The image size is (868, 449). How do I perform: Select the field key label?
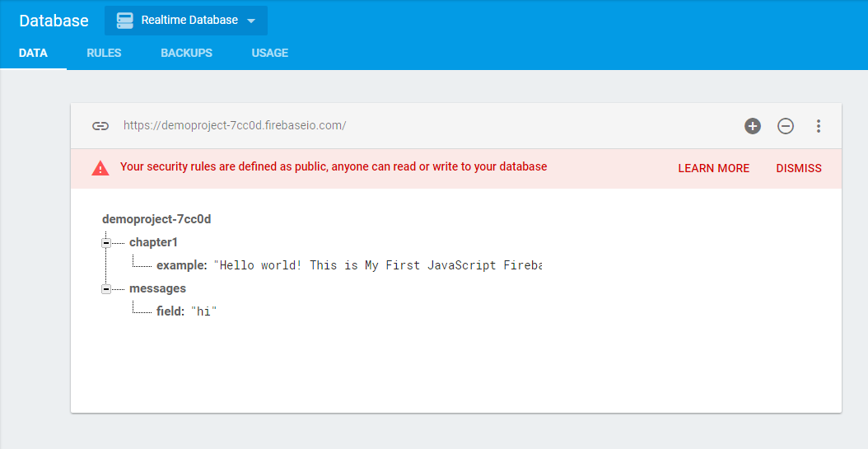point(170,311)
